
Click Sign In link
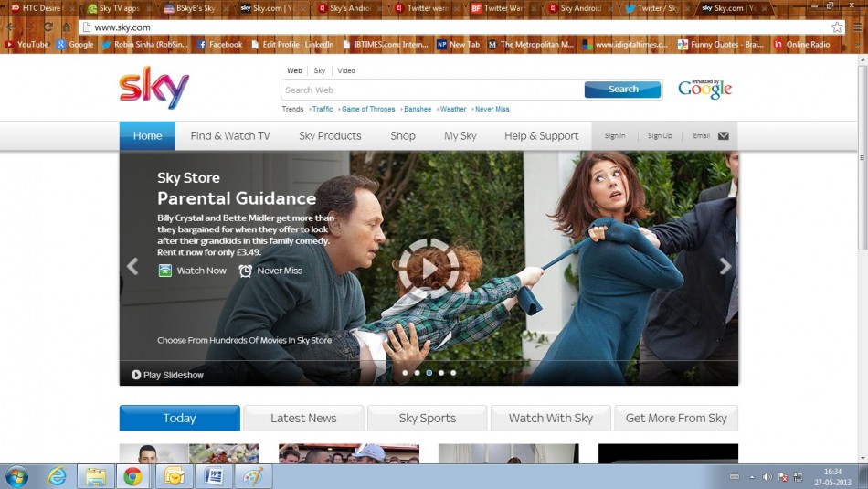pos(615,135)
